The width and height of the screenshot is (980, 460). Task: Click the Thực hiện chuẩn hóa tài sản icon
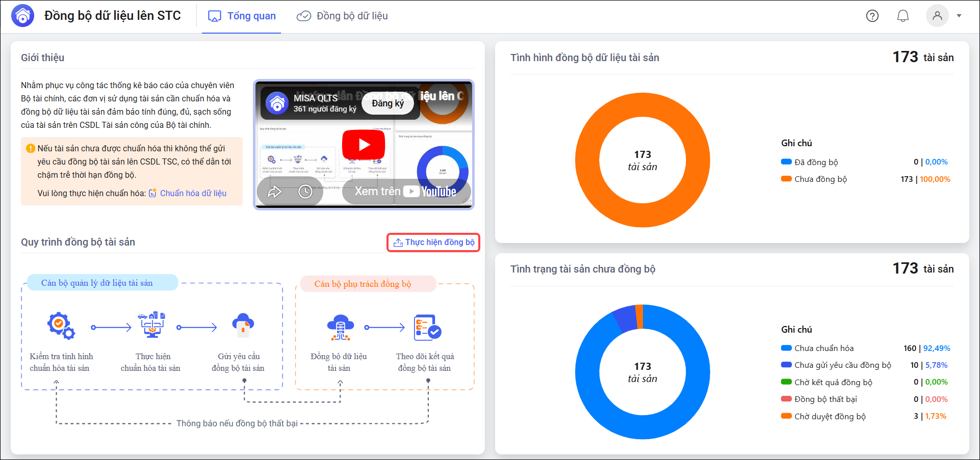tap(152, 324)
